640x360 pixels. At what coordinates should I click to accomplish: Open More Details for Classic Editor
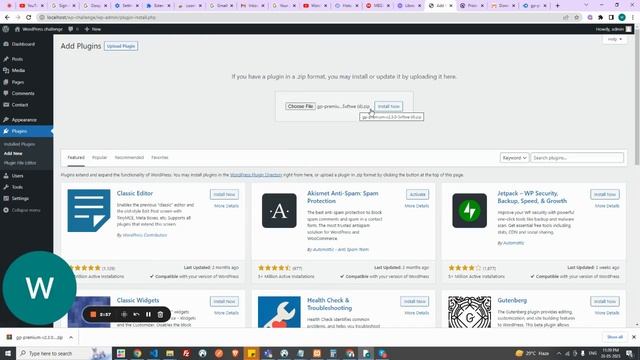[226, 206]
